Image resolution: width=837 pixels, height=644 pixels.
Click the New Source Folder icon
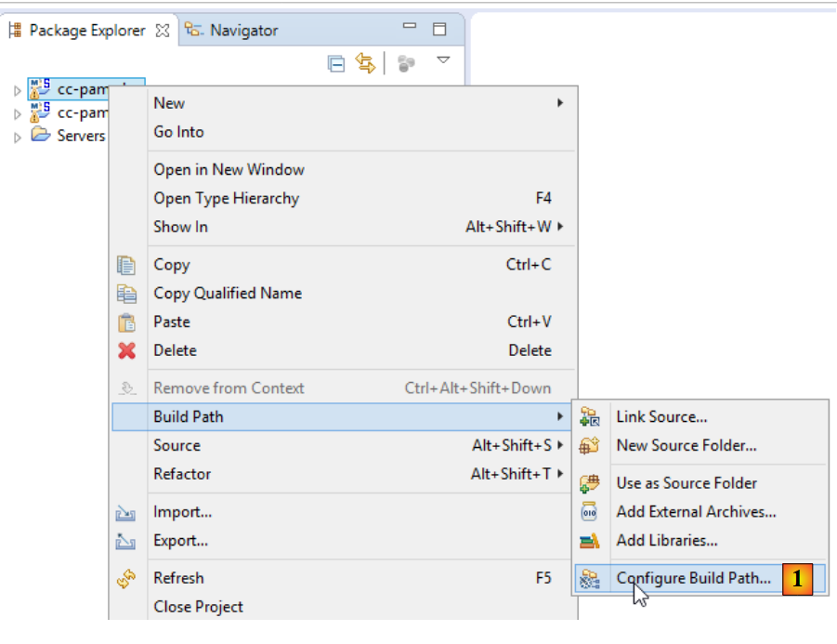pyautogui.click(x=590, y=446)
